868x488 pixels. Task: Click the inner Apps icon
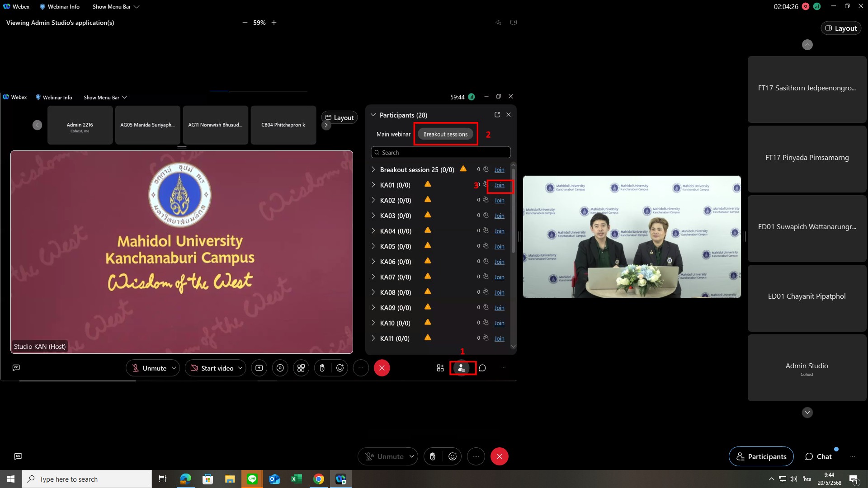point(440,368)
